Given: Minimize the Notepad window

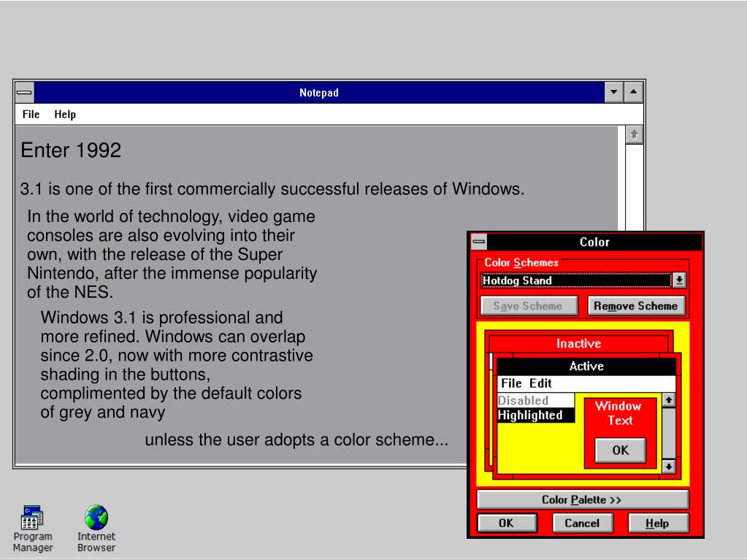Looking at the screenshot, I should click(x=613, y=93).
